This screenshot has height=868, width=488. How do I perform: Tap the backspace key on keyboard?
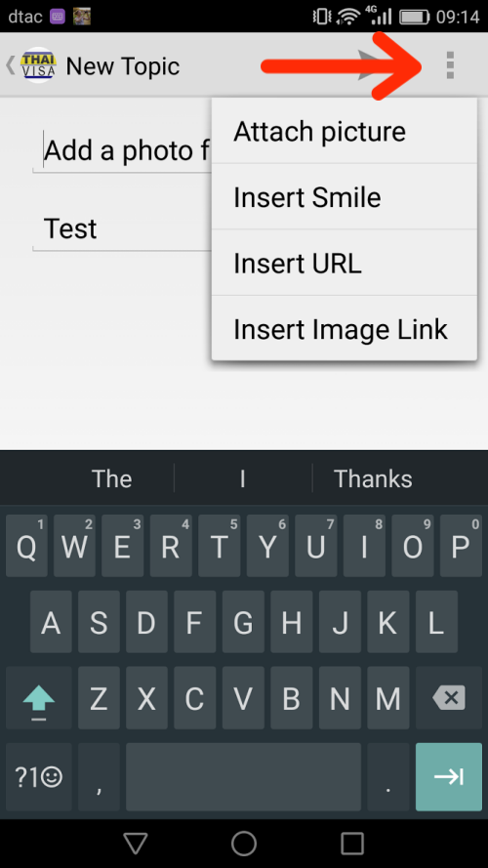[x=450, y=697]
